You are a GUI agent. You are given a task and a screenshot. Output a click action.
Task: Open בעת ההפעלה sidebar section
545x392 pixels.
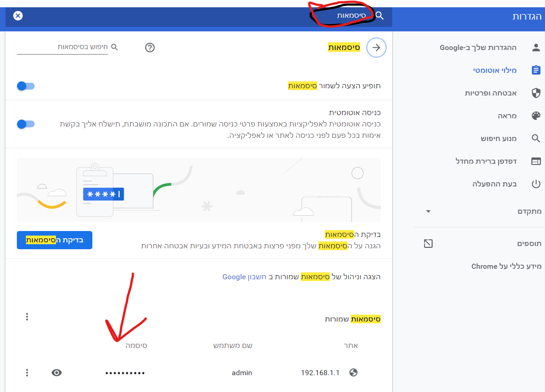click(494, 184)
